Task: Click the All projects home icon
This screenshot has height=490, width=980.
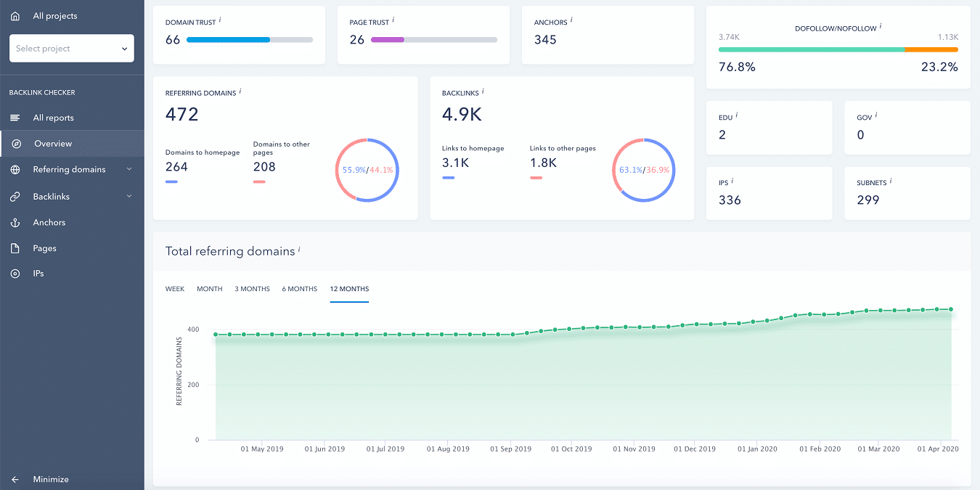Action: [x=15, y=15]
